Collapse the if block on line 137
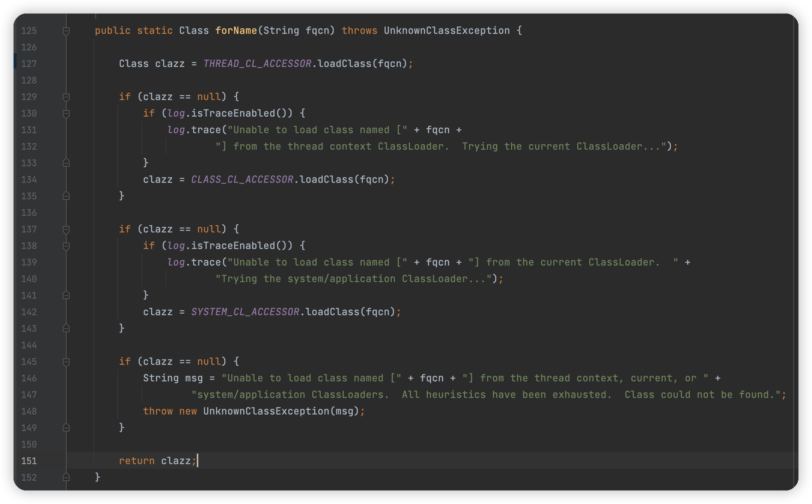 point(66,229)
